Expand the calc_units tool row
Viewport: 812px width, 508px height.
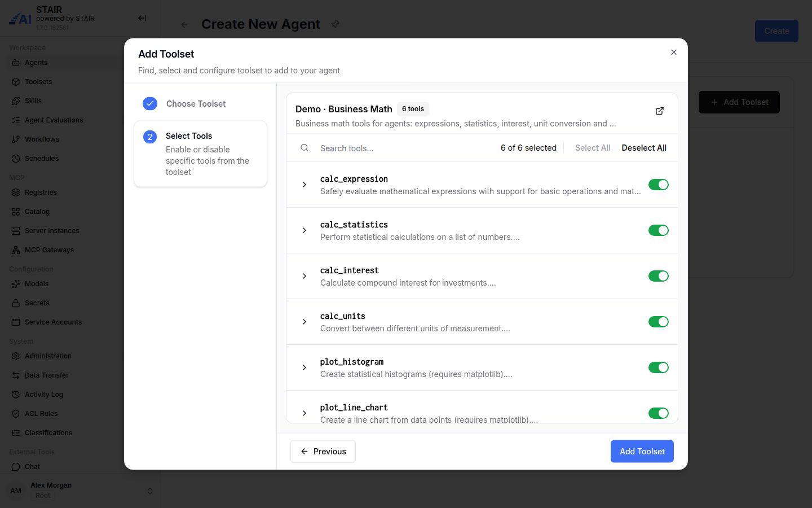(x=304, y=322)
